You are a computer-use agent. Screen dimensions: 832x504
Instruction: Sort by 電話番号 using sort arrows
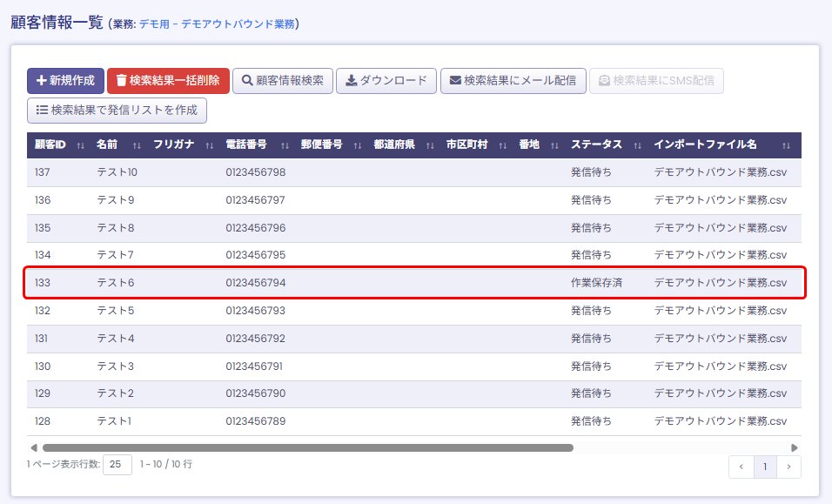[x=285, y=145]
